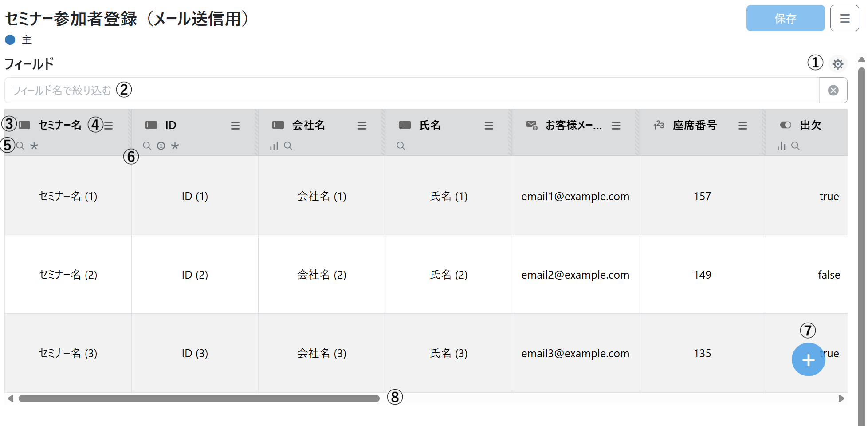The width and height of the screenshot is (868, 426).
Task: Open the 氏名 column hamburger menu
Action: pos(489,126)
